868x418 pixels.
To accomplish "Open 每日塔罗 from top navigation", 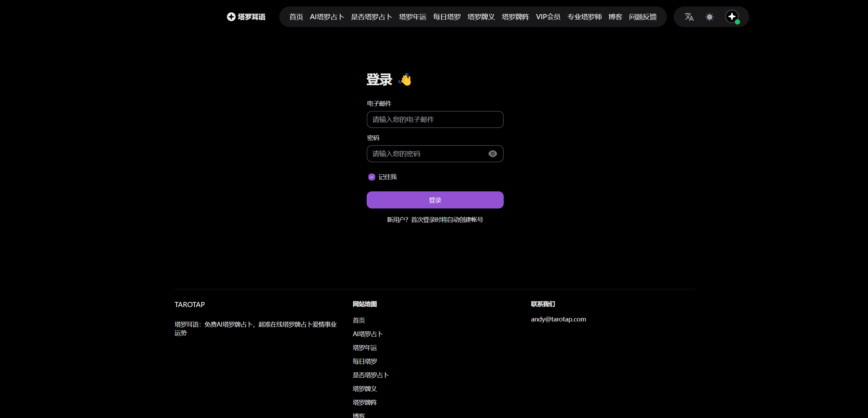I will tap(447, 17).
